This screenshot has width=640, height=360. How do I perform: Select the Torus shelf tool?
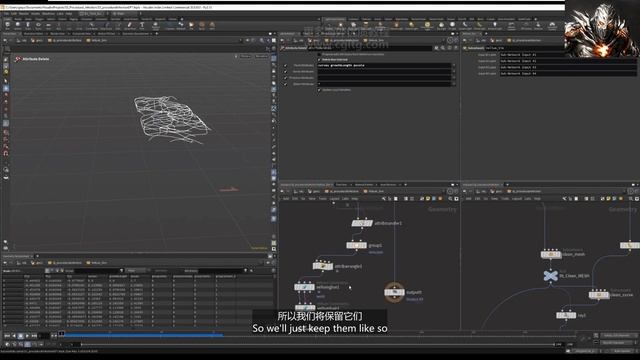[x=38, y=26]
